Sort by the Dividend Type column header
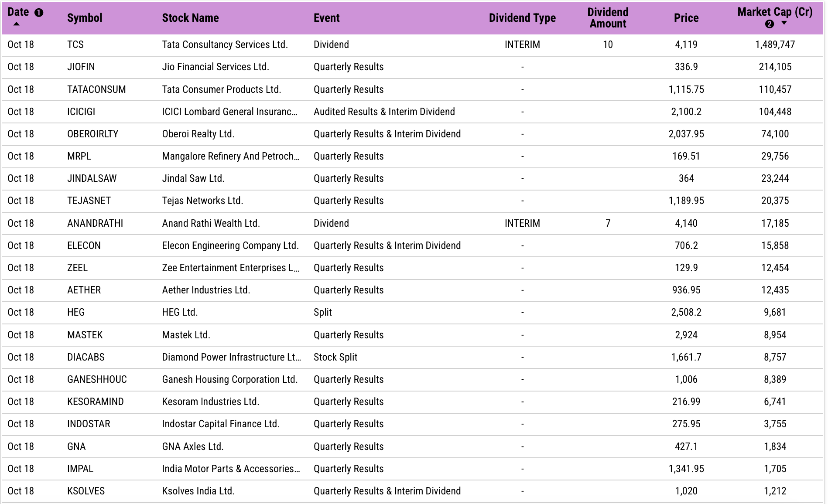This screenshot has height=504, width=828. (522, 18)
